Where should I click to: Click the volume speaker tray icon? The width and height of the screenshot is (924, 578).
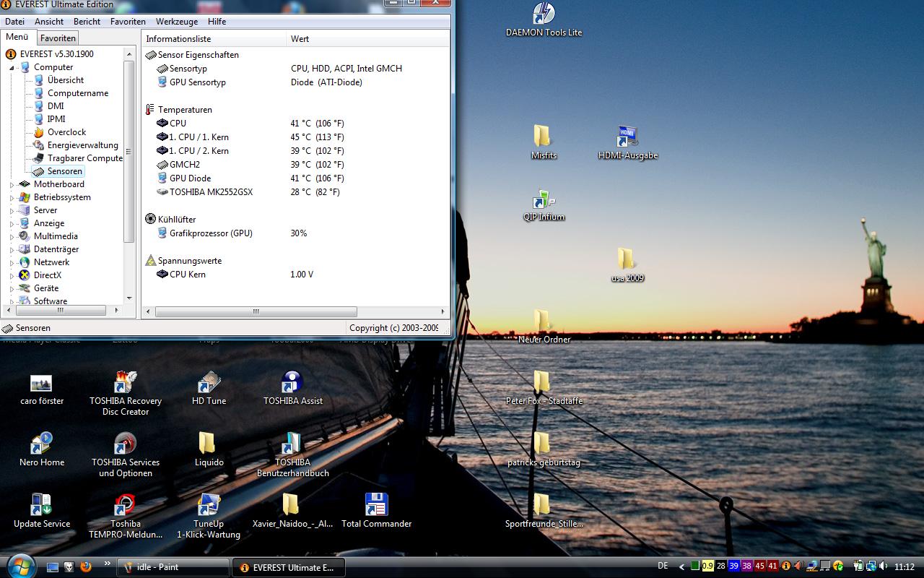click(884, 566)
